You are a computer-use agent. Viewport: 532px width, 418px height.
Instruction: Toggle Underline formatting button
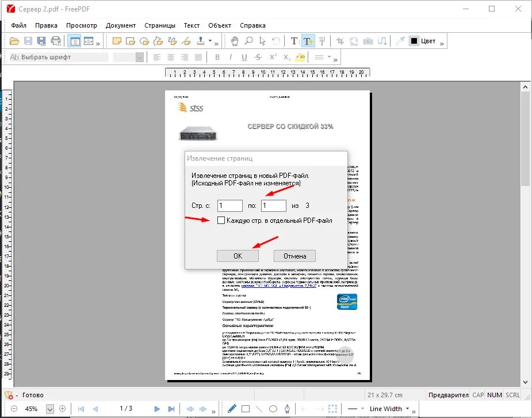point(244,57)
